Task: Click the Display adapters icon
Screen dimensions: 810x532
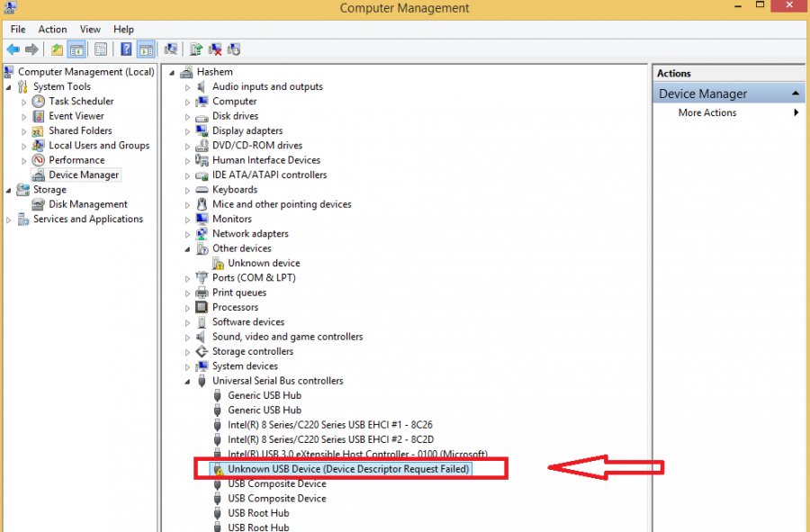Action: (x=202, y=131)
